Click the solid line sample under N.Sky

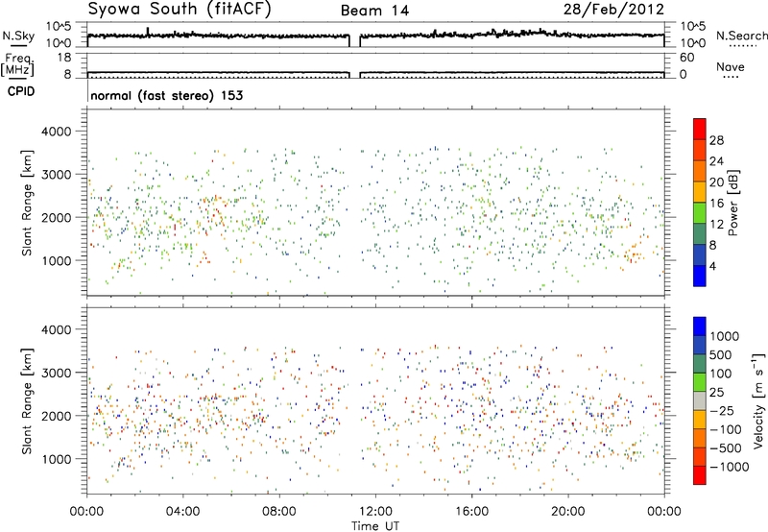click(18, 45)
